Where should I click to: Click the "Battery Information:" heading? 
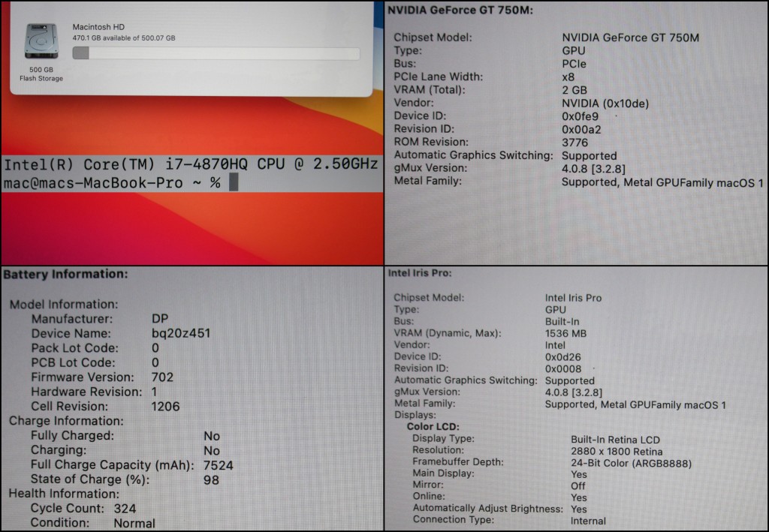coord(66,274)
